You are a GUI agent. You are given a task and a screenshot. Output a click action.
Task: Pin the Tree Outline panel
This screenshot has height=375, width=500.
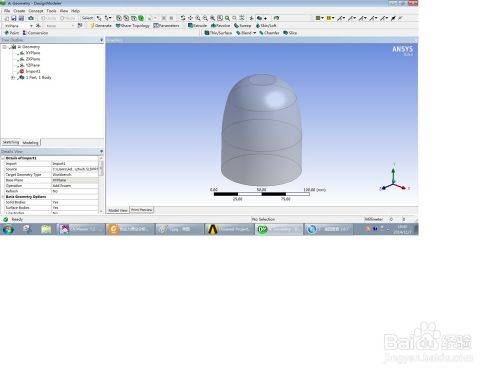pos(101,40)
